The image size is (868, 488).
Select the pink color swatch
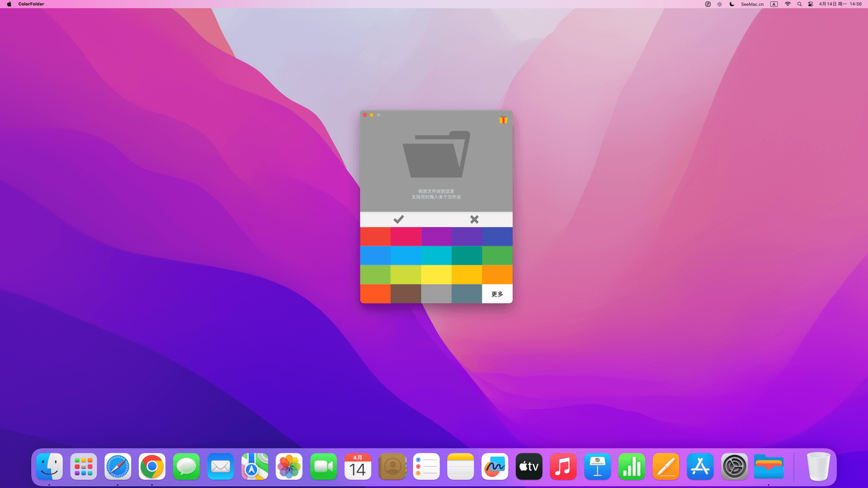coord(406,237)
